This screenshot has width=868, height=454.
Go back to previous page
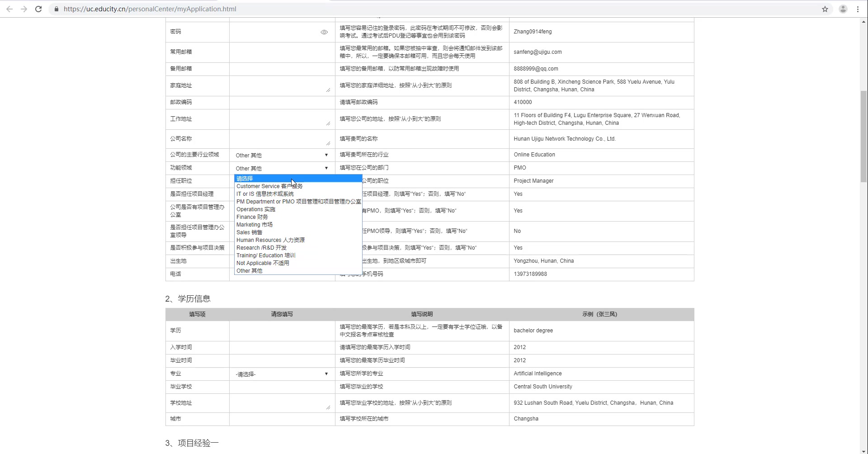[9, 9]
